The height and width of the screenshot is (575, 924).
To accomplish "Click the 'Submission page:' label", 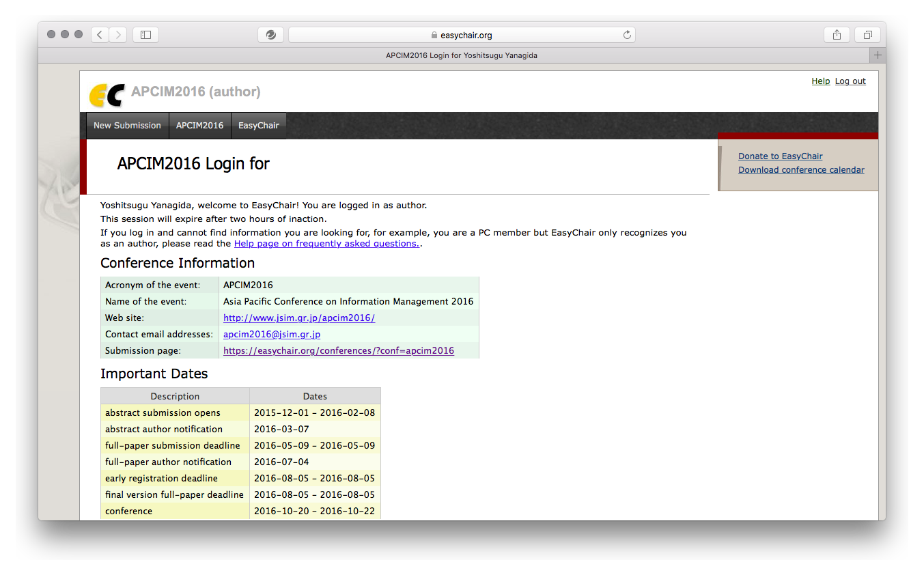I will [x=143, y=350].
